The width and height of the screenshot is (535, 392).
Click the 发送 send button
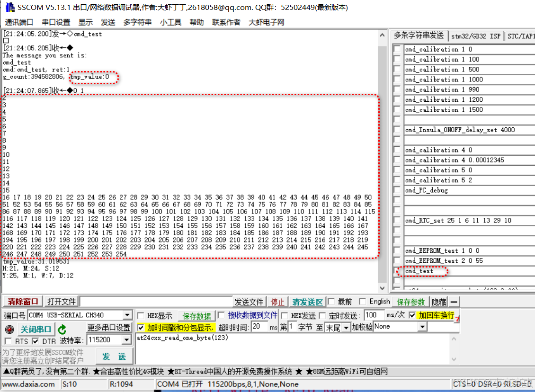coord(114,356)
